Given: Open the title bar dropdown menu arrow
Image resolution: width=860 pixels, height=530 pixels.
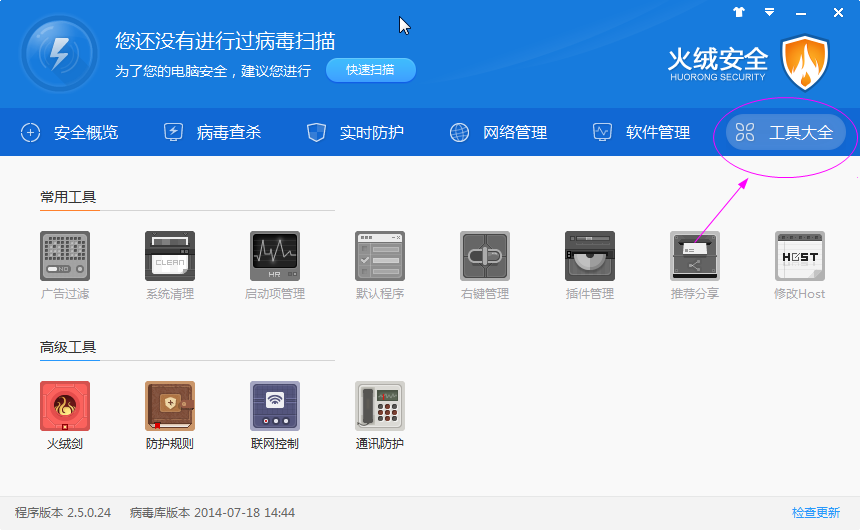Looking at the screenshot, I should point(770,12).
